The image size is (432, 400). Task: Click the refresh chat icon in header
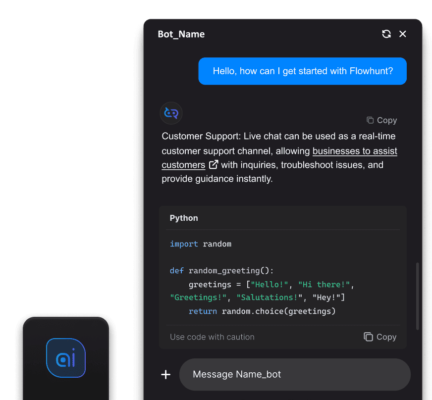[386, 34]
